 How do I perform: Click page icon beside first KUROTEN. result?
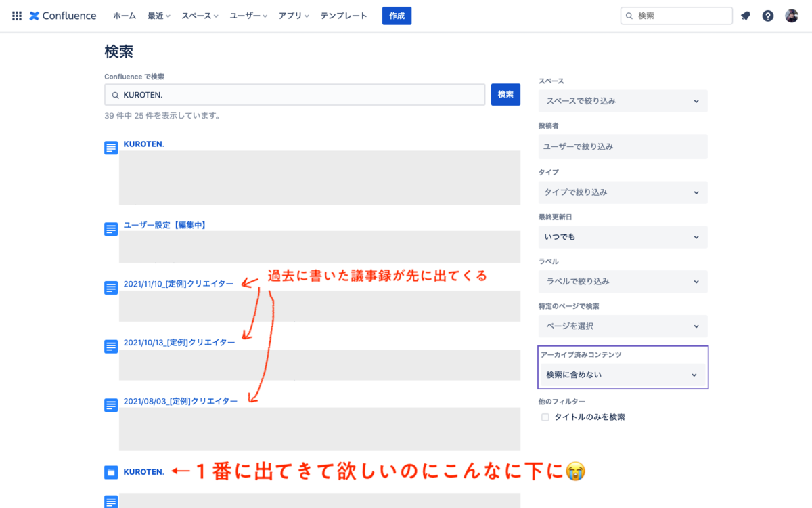[x=111, y=148]
